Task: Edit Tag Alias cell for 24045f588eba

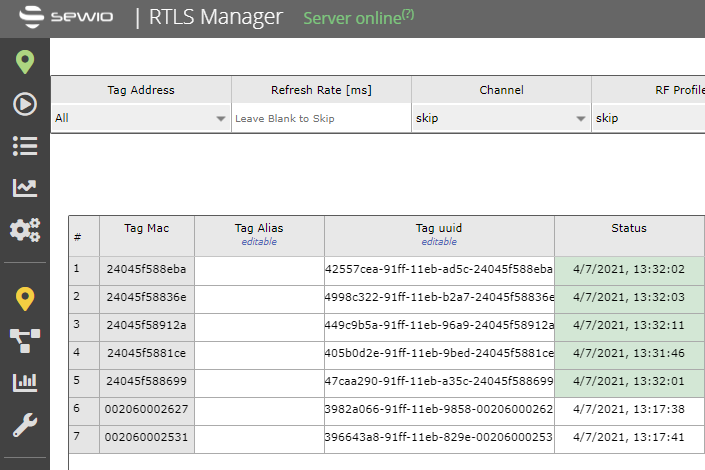Action: [259, 270]
